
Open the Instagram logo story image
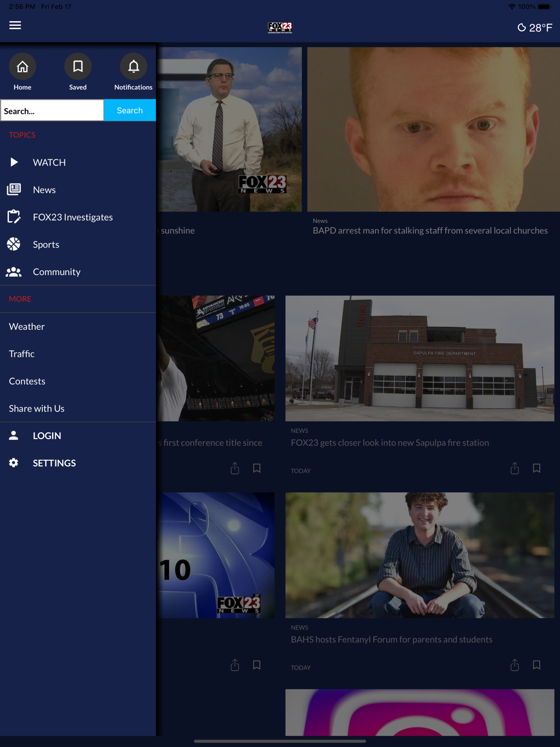click(x=420, y=712)
